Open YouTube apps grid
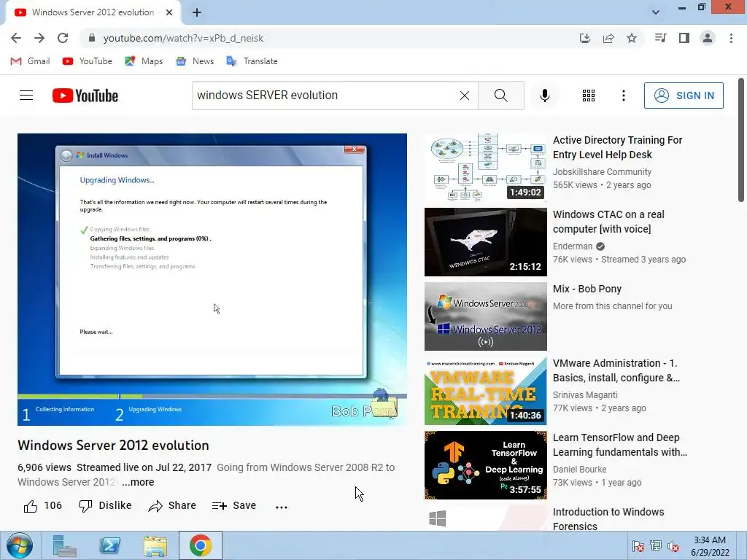The width and height of the screenshot is (747, 560). [589, 96]
